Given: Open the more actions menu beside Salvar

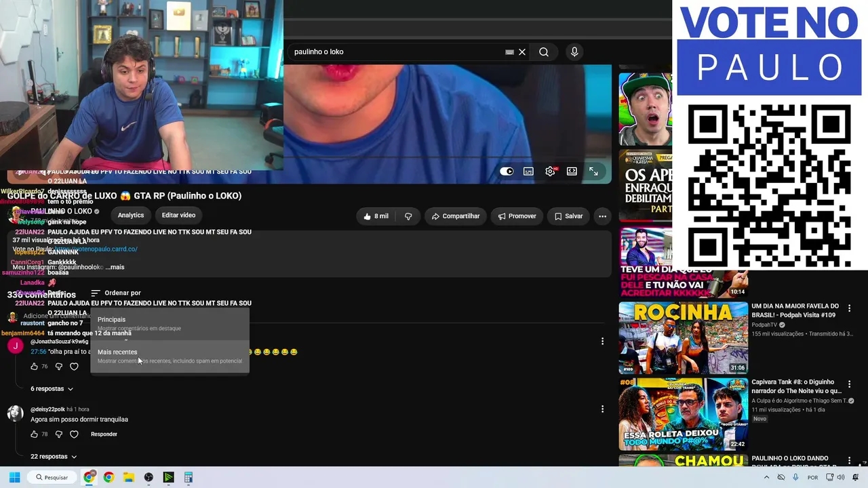Looking at the screenshot, I should click(602, 216).
